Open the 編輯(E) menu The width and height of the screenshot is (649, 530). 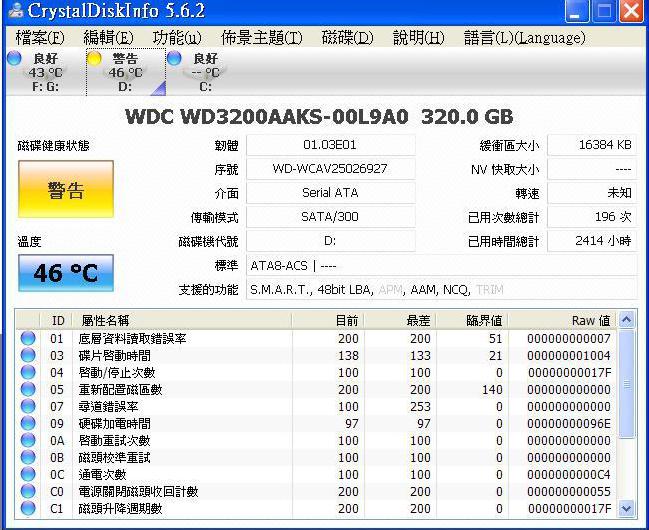[x=108, y=38]
